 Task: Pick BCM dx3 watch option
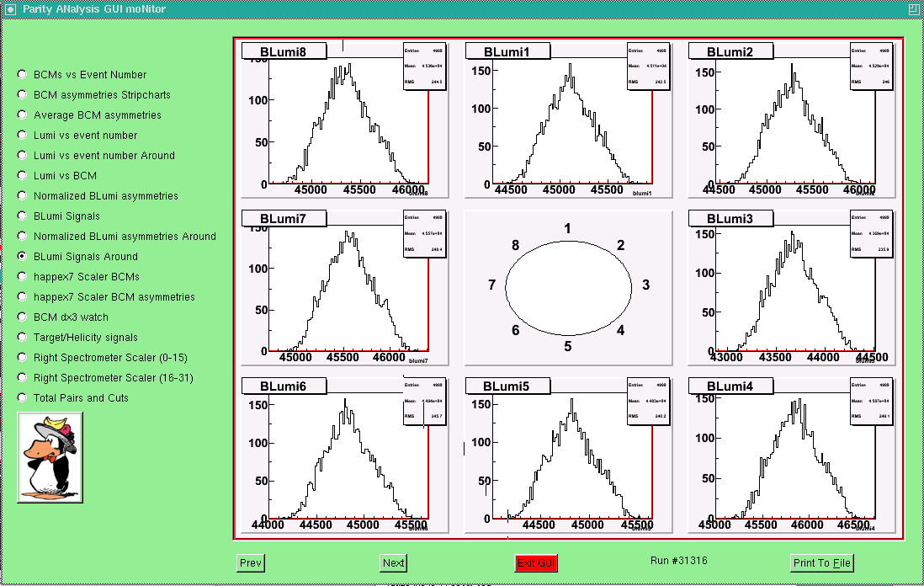[x=23, y=317]
